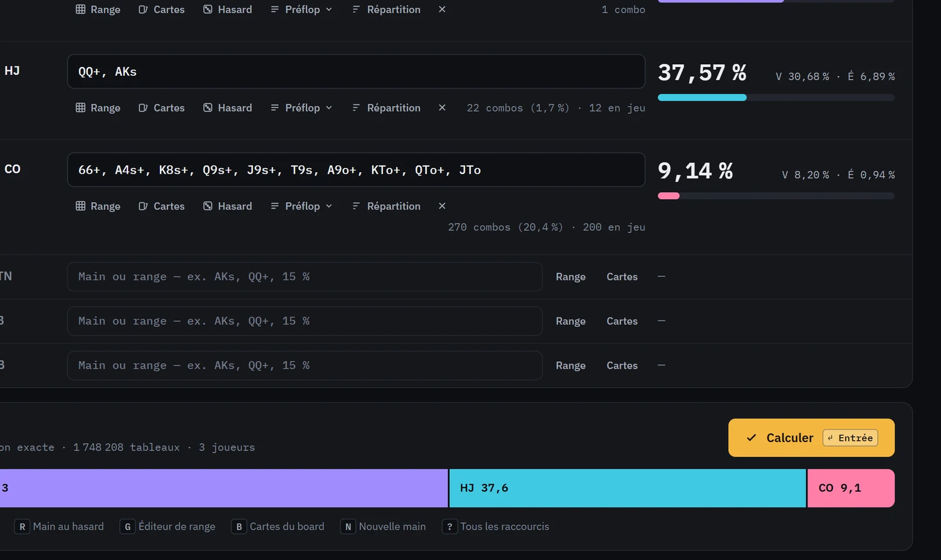Clear the HJ range with X
The image size is (941, 560).
tap(442, 108)
